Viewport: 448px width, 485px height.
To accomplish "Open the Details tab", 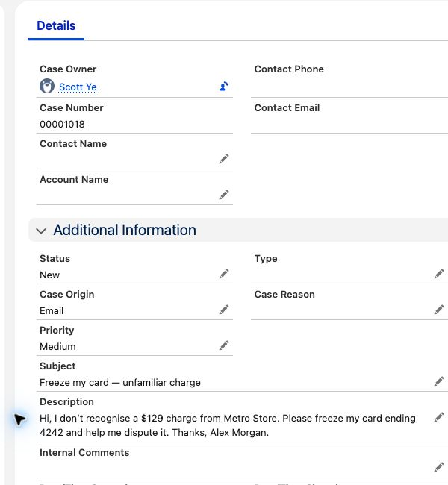I will 56,25.
